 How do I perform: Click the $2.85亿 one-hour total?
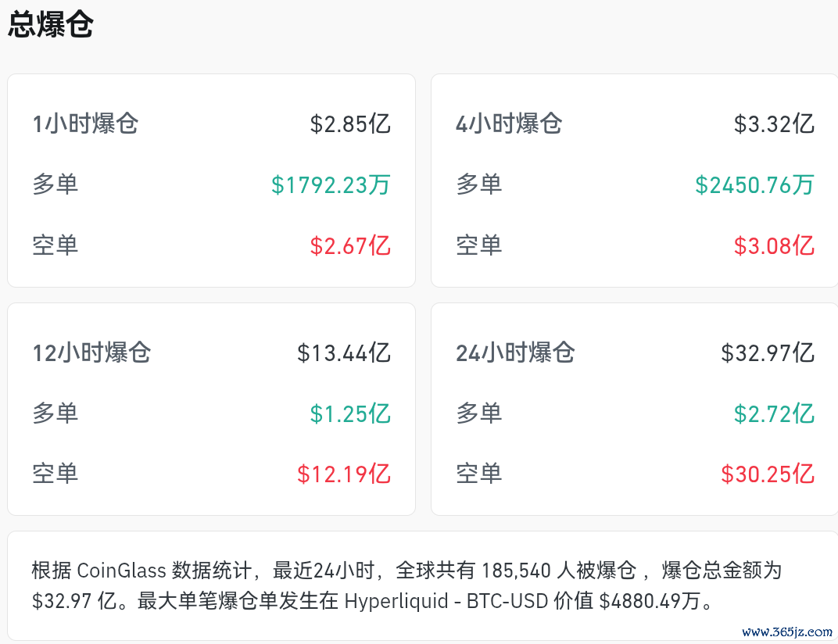pos(350,124)
